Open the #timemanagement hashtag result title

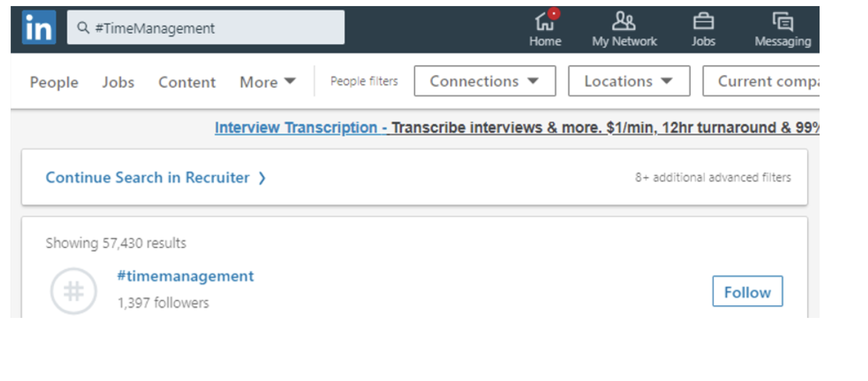point(185,276)
